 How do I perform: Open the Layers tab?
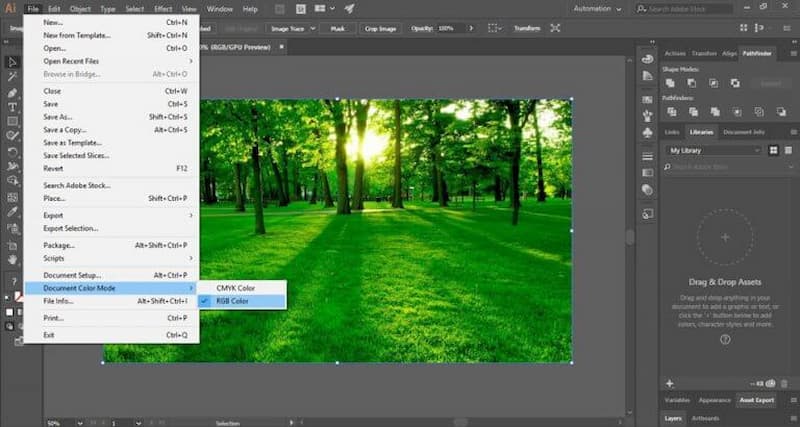673,418
